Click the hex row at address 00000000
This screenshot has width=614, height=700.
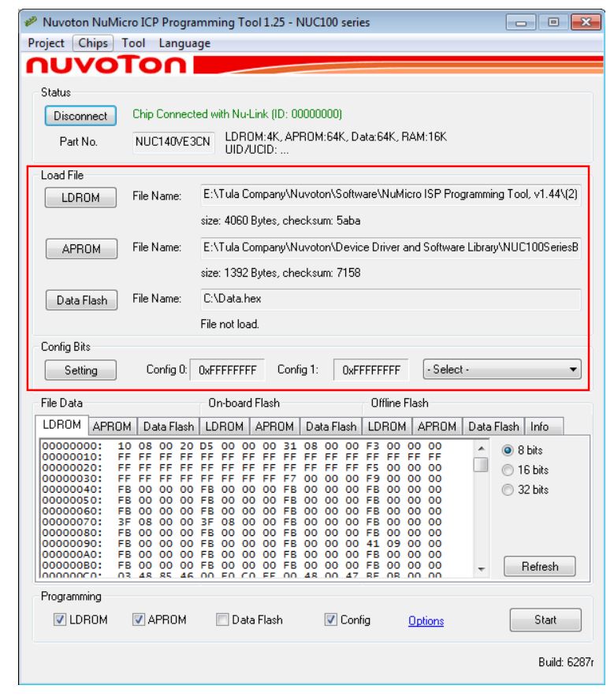241,446
